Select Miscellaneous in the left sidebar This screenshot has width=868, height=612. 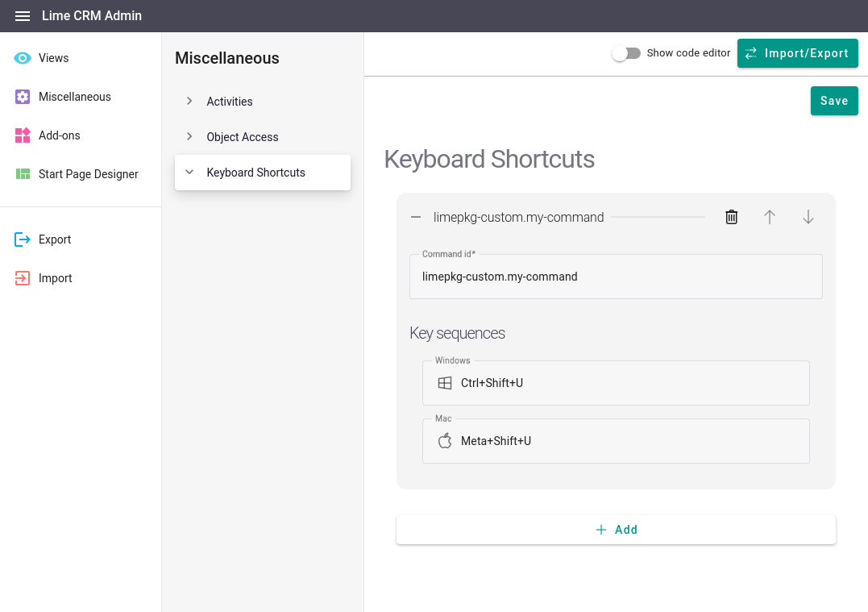[x=74, y=97]
